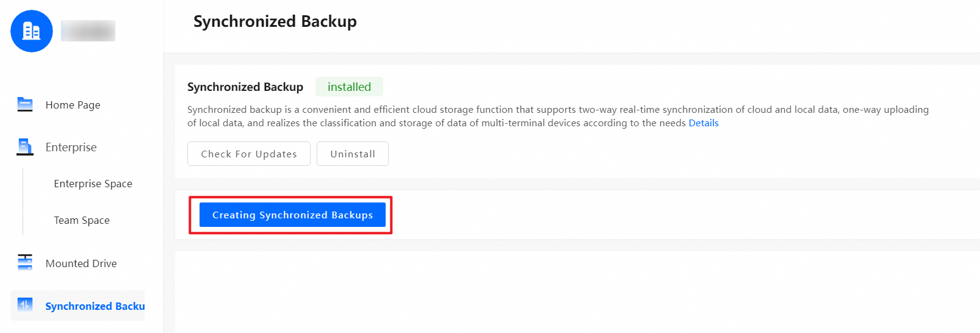Open Enterprise Space sub-item
The height and width of the screenshot is (333, 980).
93,184
